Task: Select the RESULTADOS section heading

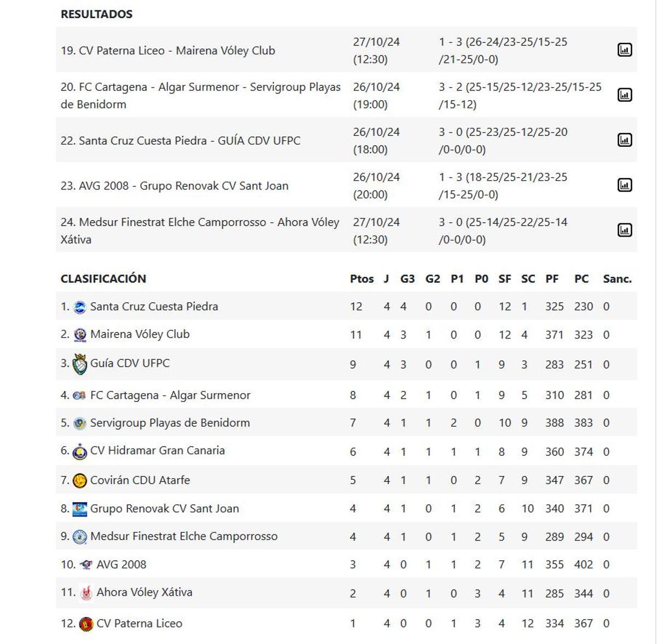Action: click(97, 14)
